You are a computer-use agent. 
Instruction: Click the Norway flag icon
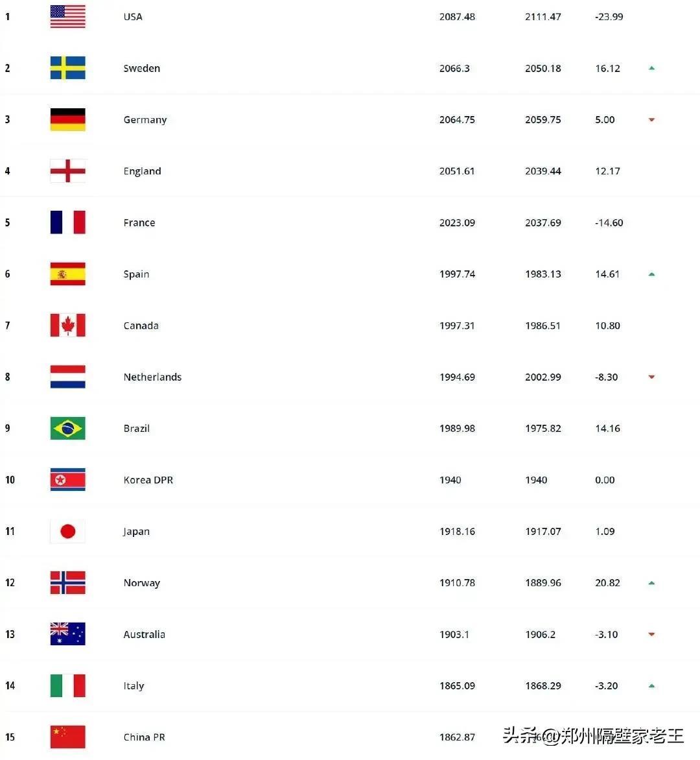point(67,583)
